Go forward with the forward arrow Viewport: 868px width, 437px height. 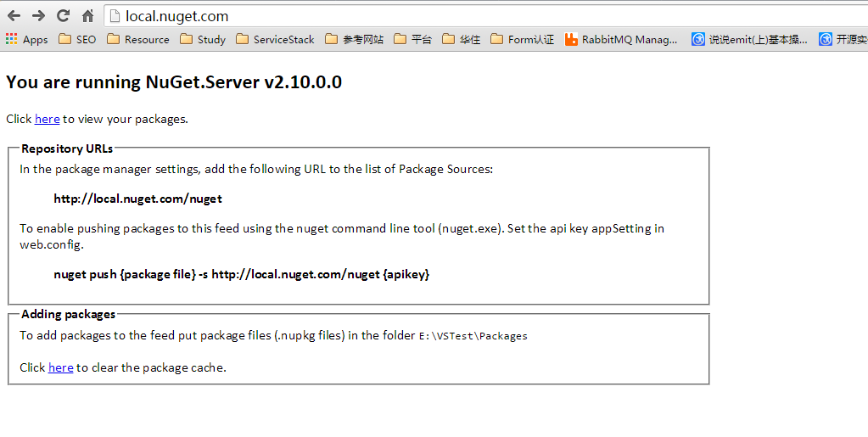tap(38, 16)
